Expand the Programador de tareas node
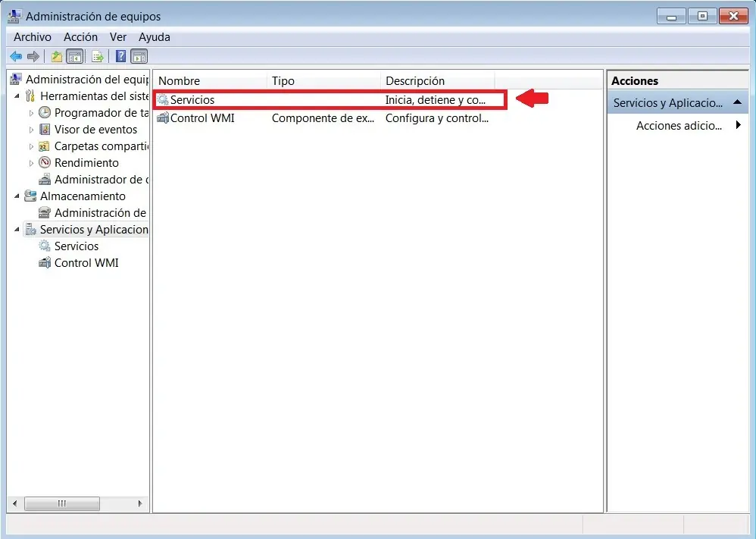The image size is (756, 539). (31, 113)
